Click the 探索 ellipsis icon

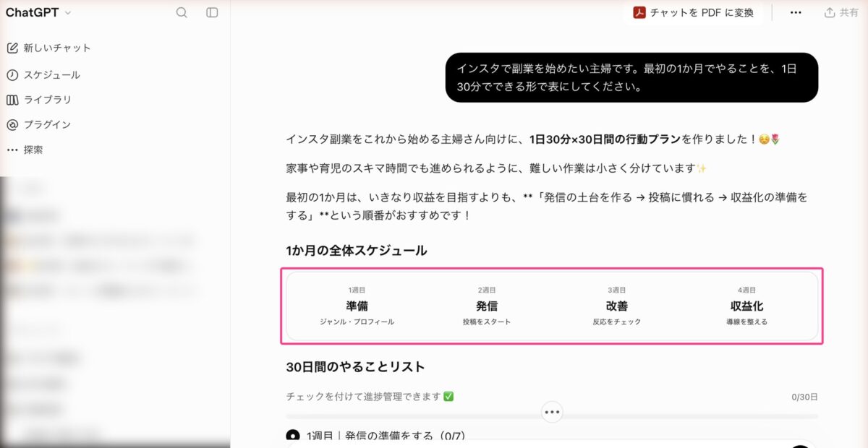pyautogui.click(x=12, y=150)
